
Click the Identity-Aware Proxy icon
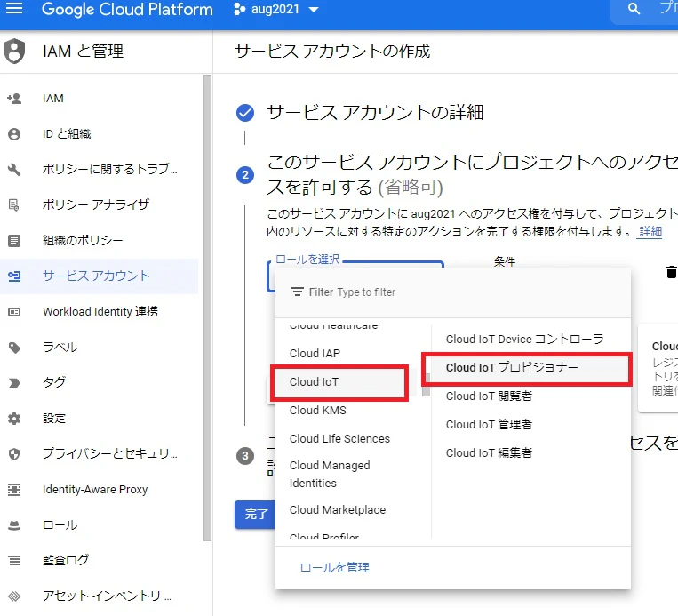[x=14, y=490]
